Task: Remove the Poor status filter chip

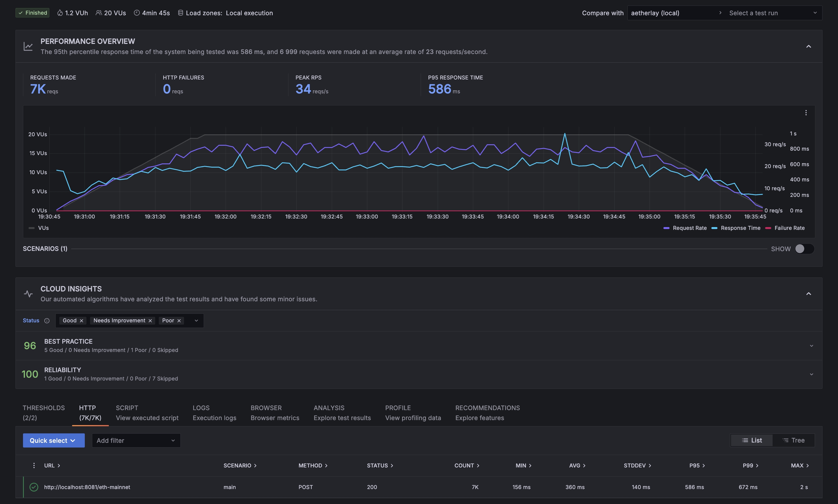Action: 179,321
